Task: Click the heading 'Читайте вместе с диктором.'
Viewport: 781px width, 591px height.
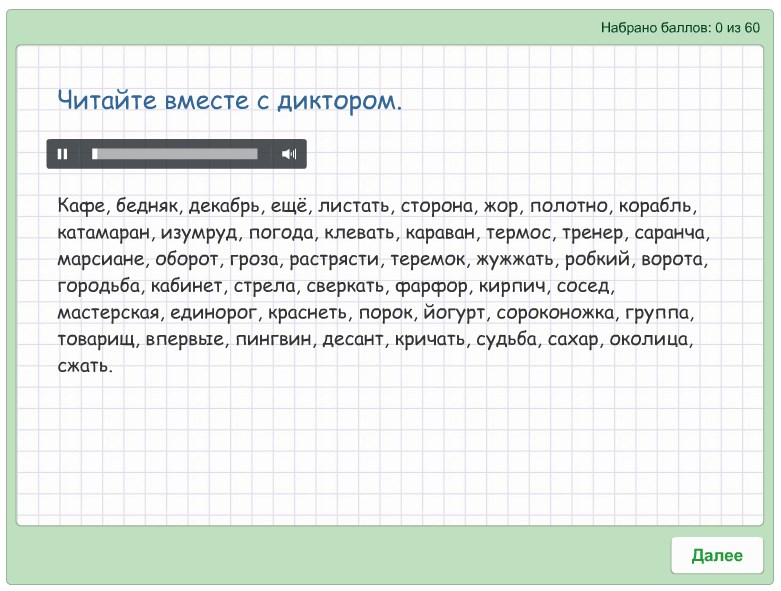Action: [x=230, y=101]
